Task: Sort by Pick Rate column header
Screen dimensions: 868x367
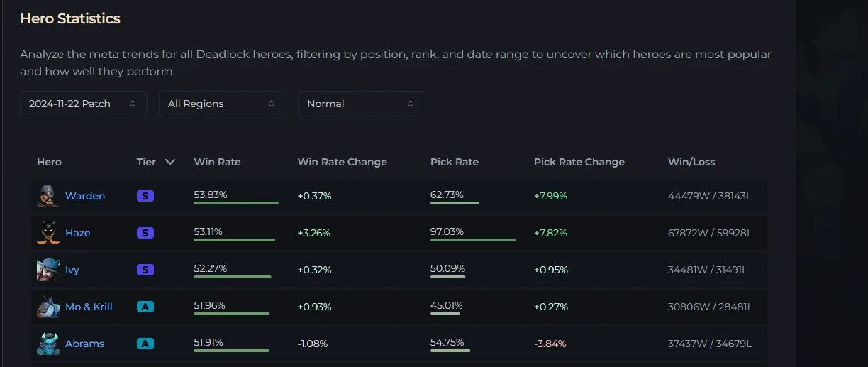Action: [454, 162]
